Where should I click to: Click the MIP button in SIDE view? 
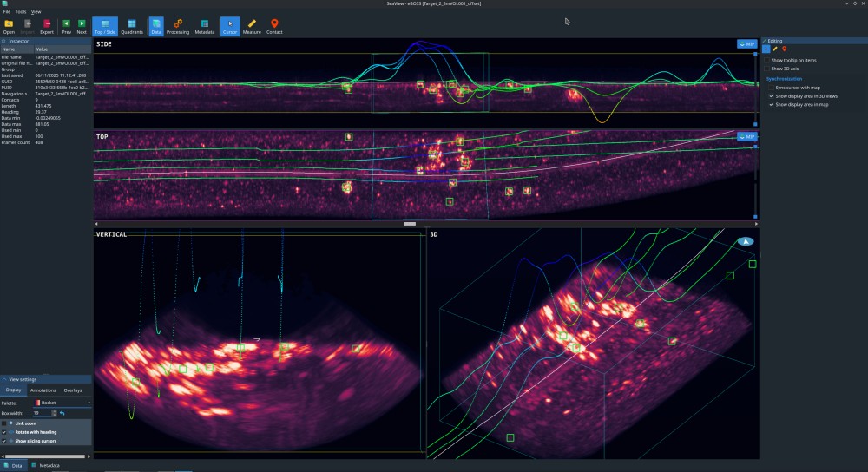coord(746,43)
